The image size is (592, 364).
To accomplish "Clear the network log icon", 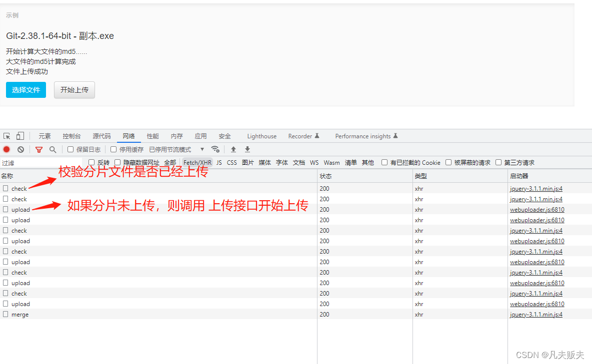I will [x=21, y=149].
